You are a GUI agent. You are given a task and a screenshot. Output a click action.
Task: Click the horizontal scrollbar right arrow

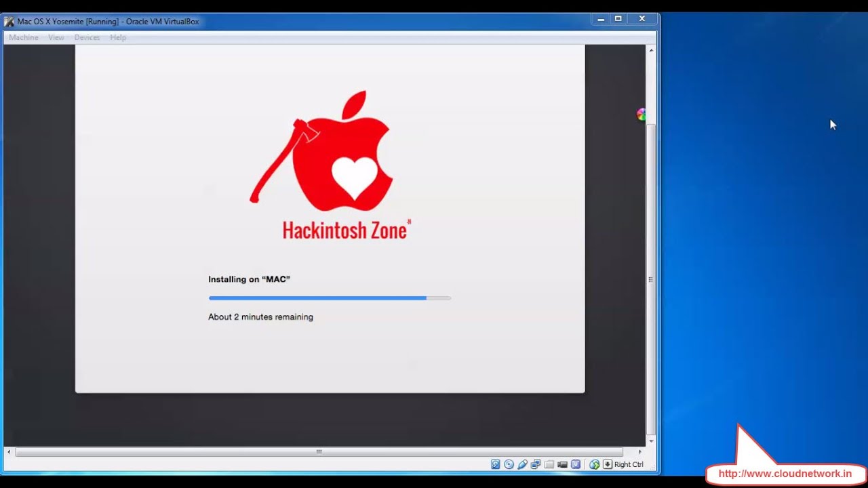click(639, 452)
